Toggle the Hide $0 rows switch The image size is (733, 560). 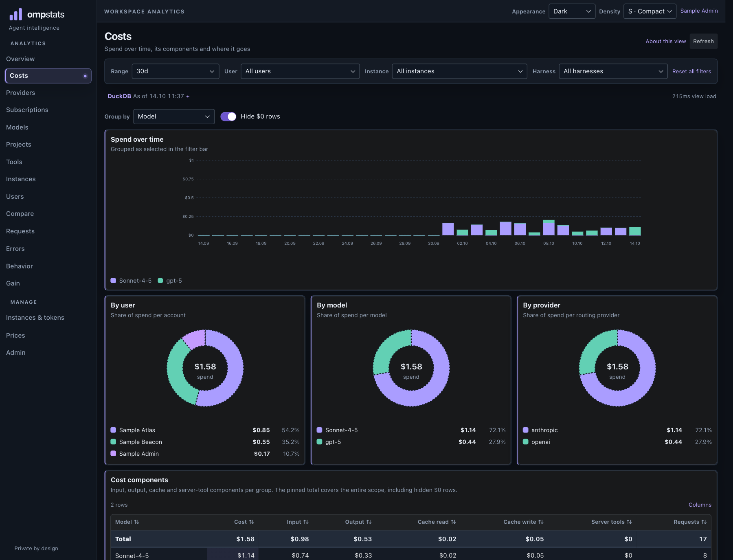(x=228, y=116)
